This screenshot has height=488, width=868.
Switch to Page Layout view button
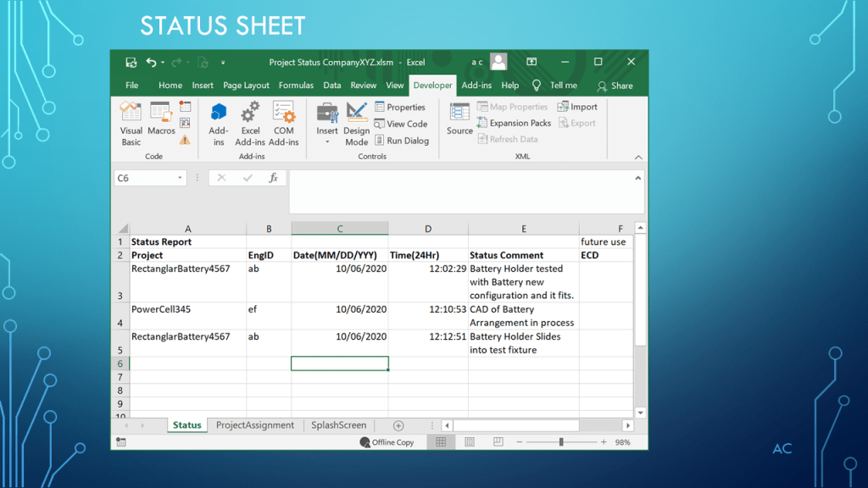tap(470, 442)
